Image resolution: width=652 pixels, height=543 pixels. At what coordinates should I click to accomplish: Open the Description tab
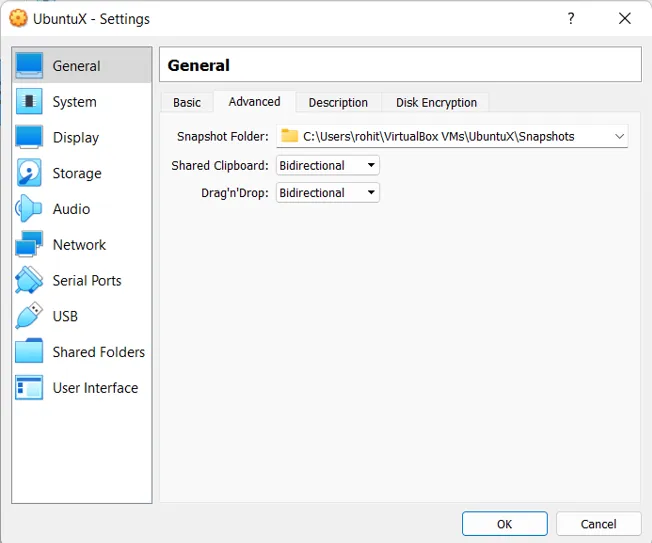pos(338,102)
